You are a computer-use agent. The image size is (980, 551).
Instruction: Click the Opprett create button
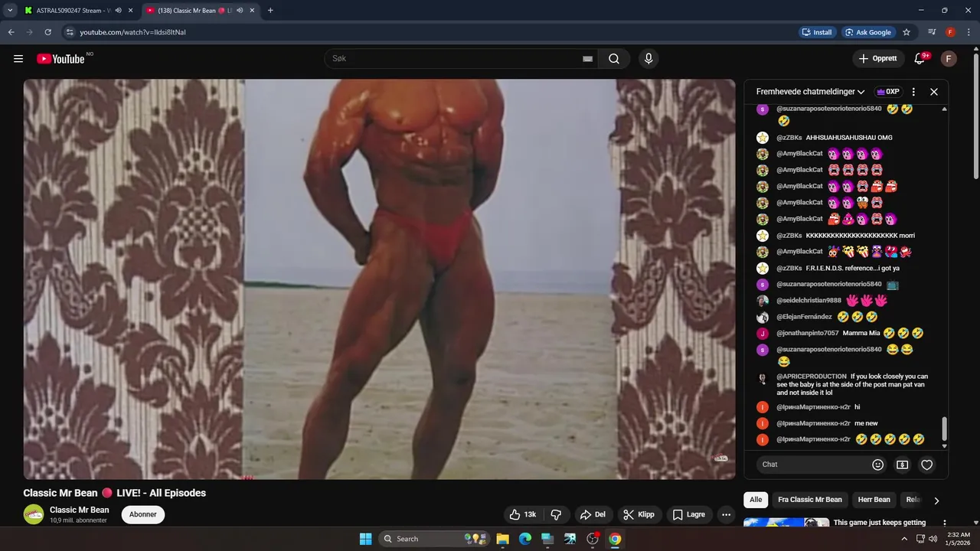[878, 59]
